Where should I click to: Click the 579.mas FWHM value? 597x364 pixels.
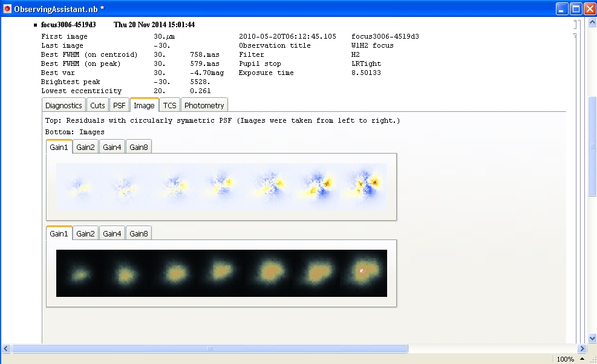pyautogui.click(x=205, y=63)
